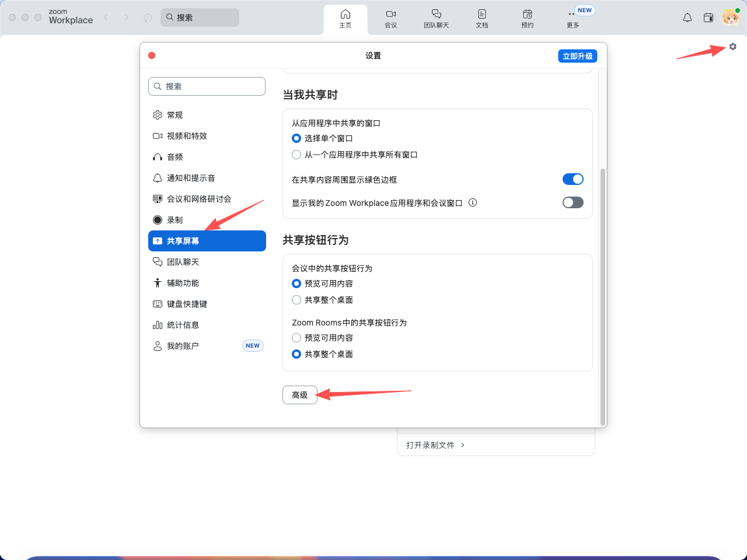Click the 高级 advanced button
747x560 pixels.
(300, 395)
